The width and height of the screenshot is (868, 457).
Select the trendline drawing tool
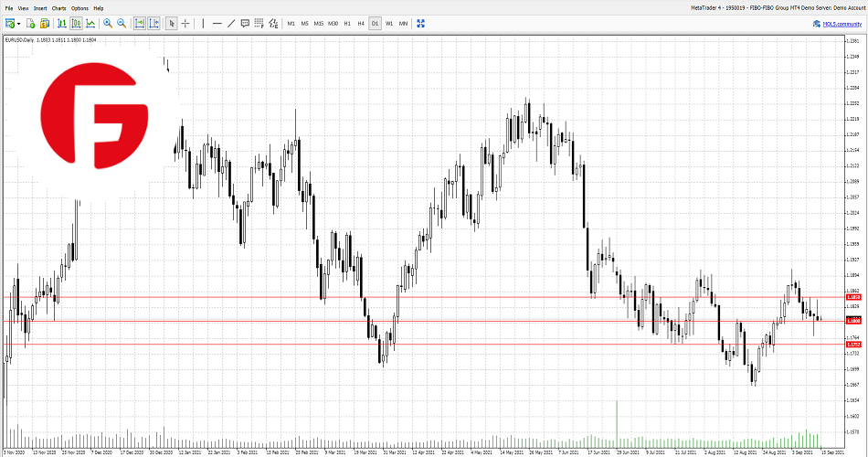231,23
